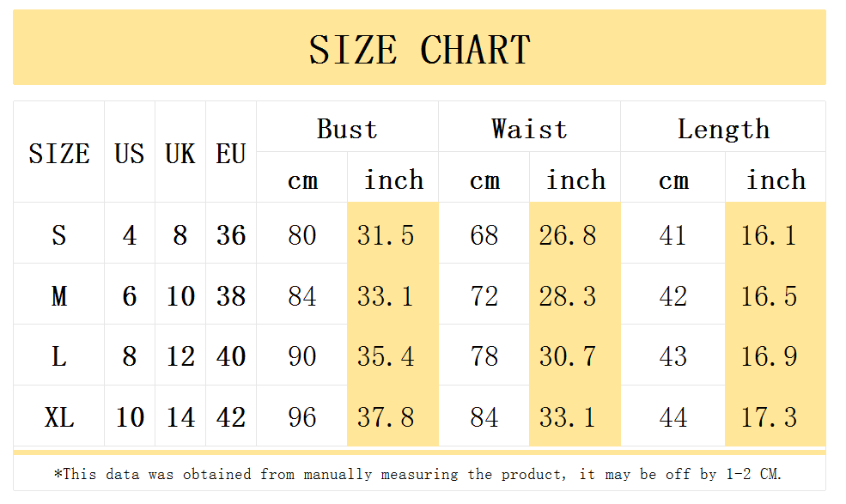Click the 17.3 length inch cell
This screenshot has height=504, width=846.
point(776,416)
